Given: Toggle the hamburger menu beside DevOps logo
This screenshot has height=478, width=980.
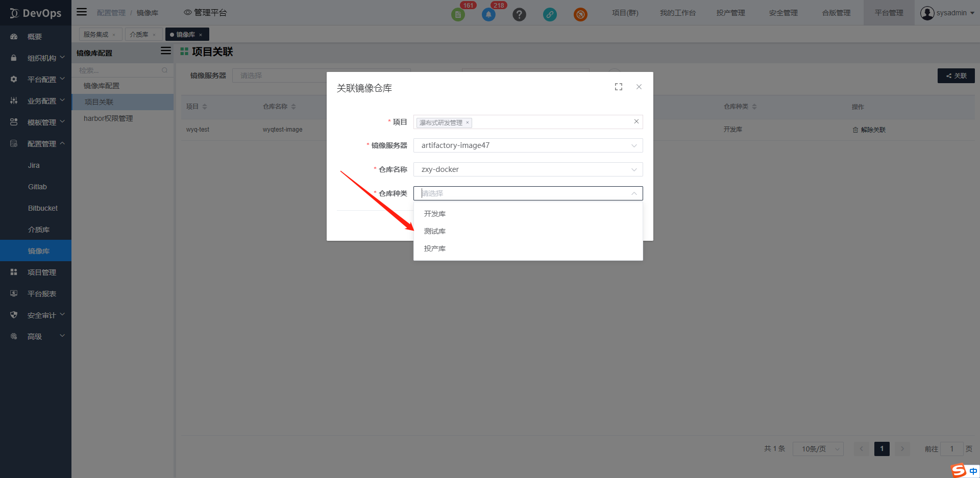Looking at the screenshot, I should 82,12.
